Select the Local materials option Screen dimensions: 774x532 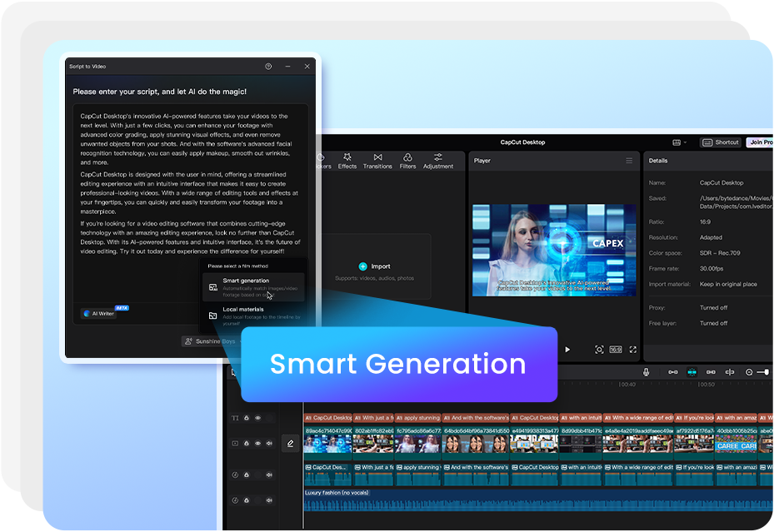pos(254,316)
